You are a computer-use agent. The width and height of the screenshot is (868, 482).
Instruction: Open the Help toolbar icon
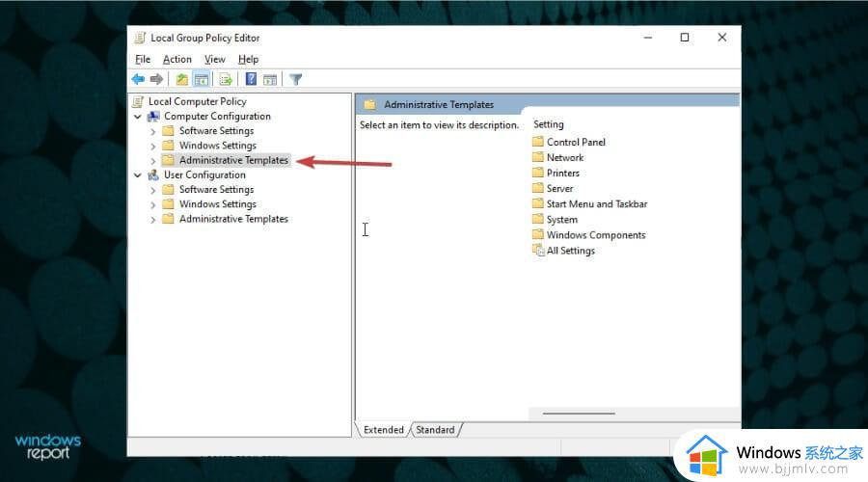coord(251,79)
